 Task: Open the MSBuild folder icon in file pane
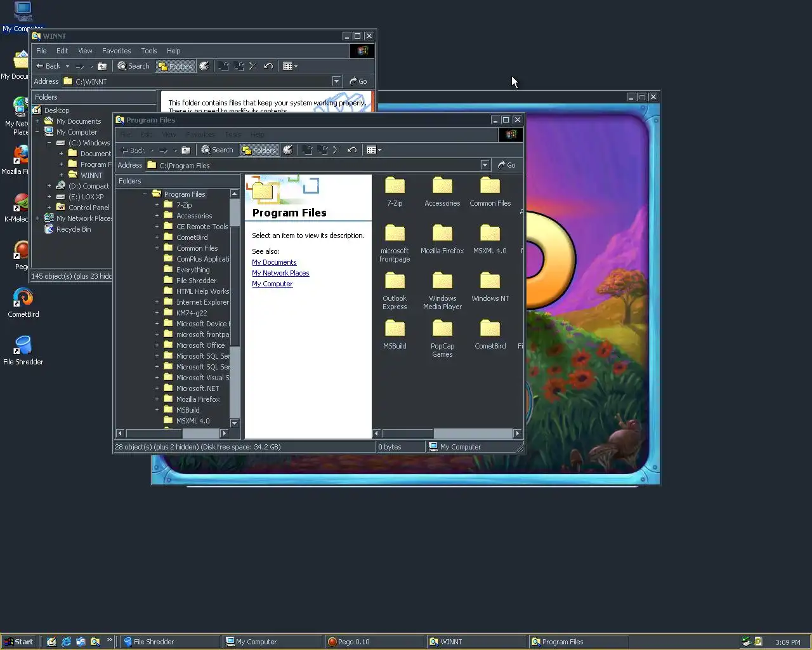tap(395, 328)
